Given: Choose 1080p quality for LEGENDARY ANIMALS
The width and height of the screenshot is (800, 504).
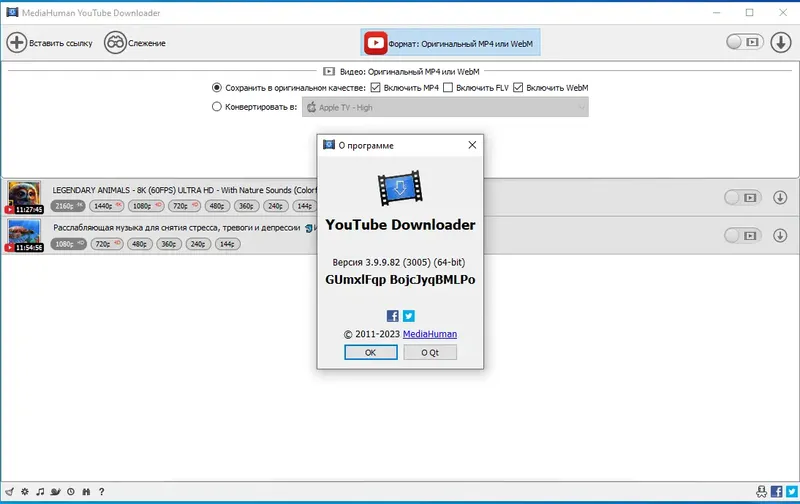Looking at the screenshot, I should 146,206.
